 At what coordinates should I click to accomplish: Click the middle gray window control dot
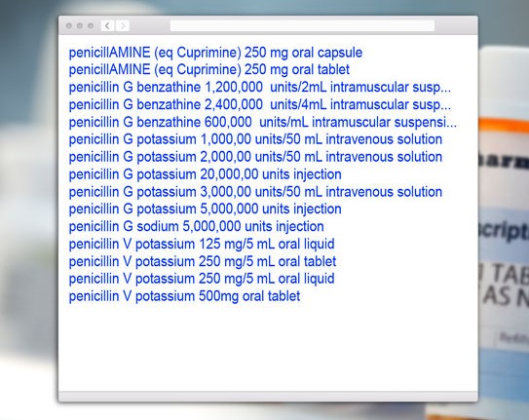80,25
